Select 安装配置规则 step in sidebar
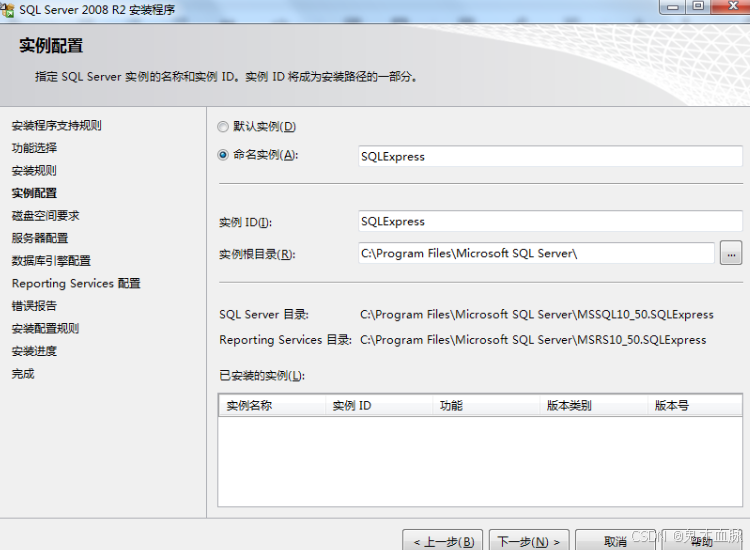The image size is (750, 550). 45,329
